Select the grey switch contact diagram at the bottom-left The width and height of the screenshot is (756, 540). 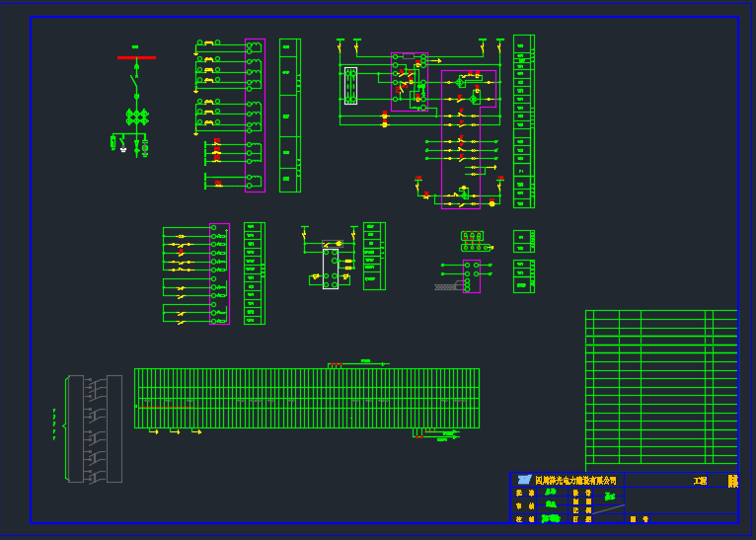click(94, 428)
